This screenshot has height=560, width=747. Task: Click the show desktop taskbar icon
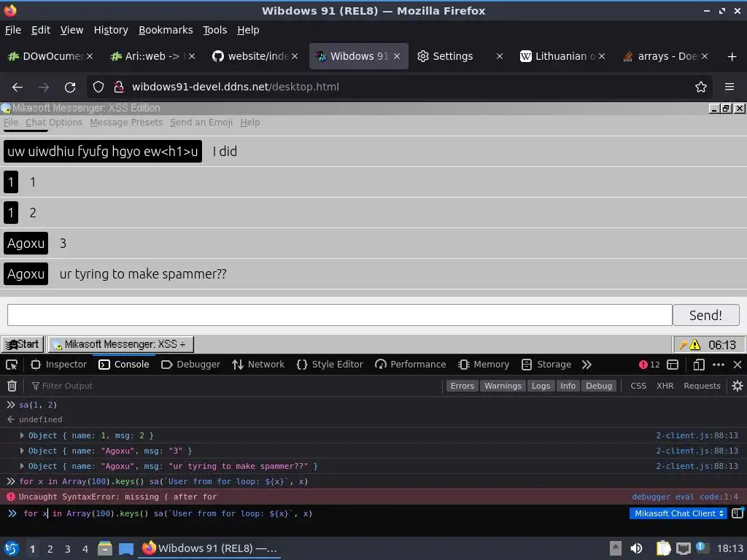[125, 548]
